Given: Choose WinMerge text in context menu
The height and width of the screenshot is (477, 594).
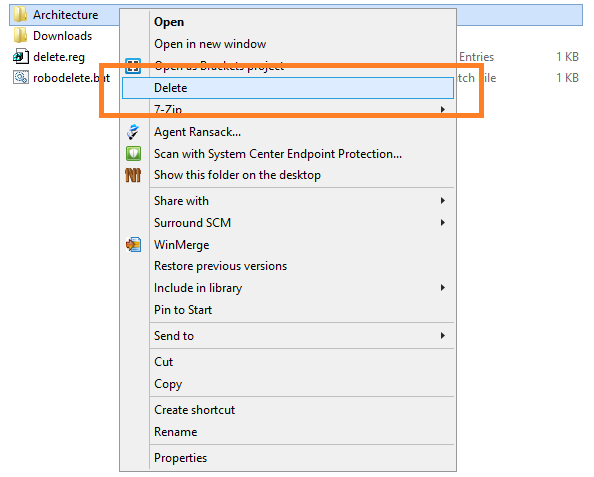Looking at the screenshot, I should tap(181, 245).
